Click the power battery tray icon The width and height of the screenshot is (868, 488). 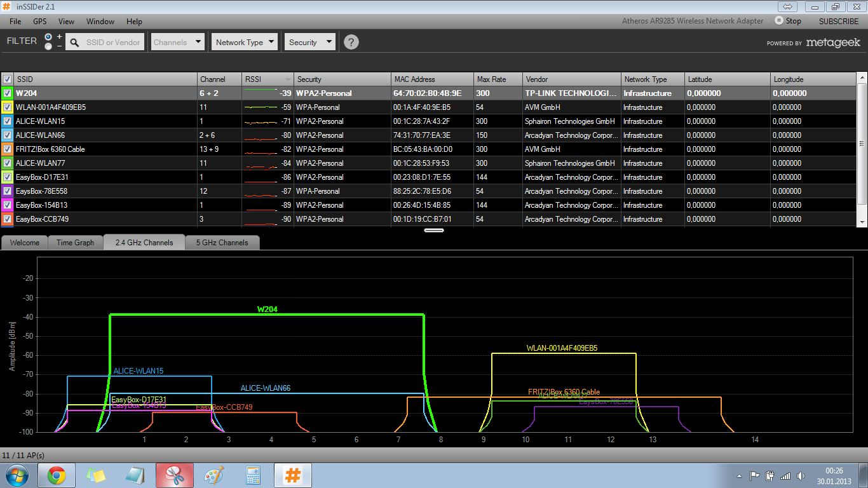[x=770, y=475]
